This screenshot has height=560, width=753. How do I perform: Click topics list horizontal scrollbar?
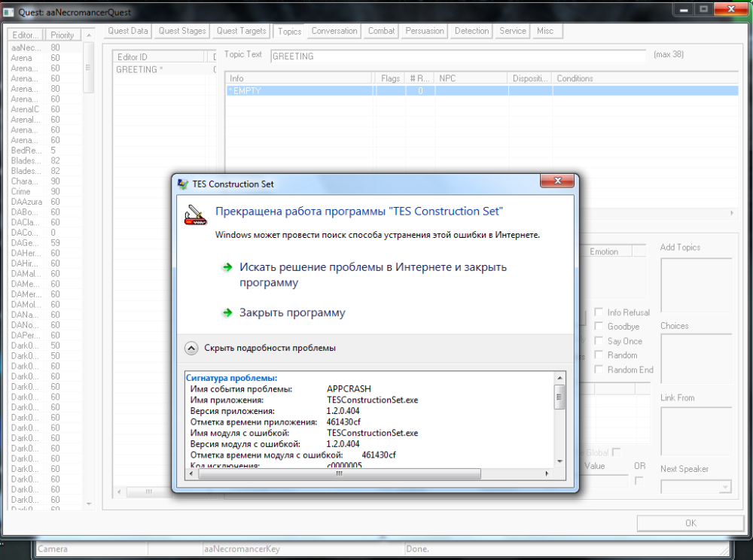[148, 492]
